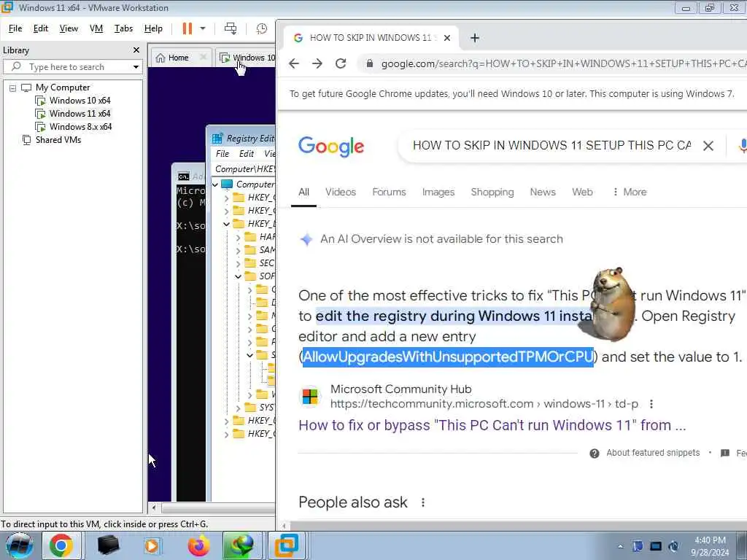Viewport: 747px width, 560px height.
Task: Open the result's three-dot options menu
Action: [x=651, y=404]
